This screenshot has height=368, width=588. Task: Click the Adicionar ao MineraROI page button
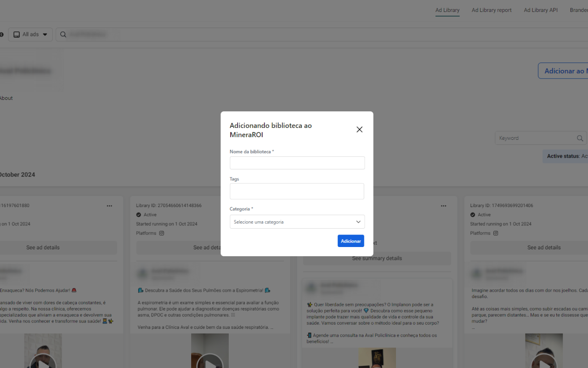[563, 71]
